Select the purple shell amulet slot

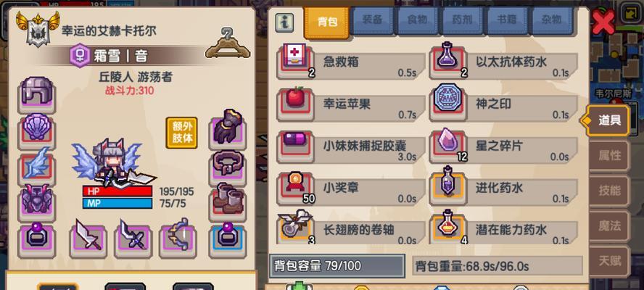[x=37, y=131]
